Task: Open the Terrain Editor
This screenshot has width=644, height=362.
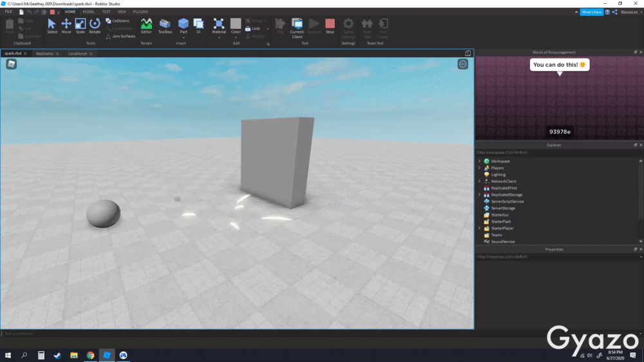Action: click(146, 26)
